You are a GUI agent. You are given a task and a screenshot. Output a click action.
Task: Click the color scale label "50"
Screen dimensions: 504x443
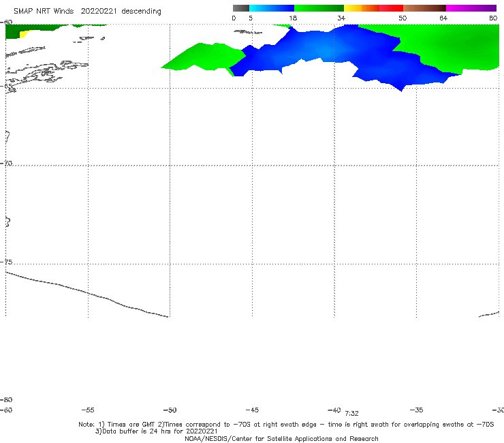(x=403, y=18)
